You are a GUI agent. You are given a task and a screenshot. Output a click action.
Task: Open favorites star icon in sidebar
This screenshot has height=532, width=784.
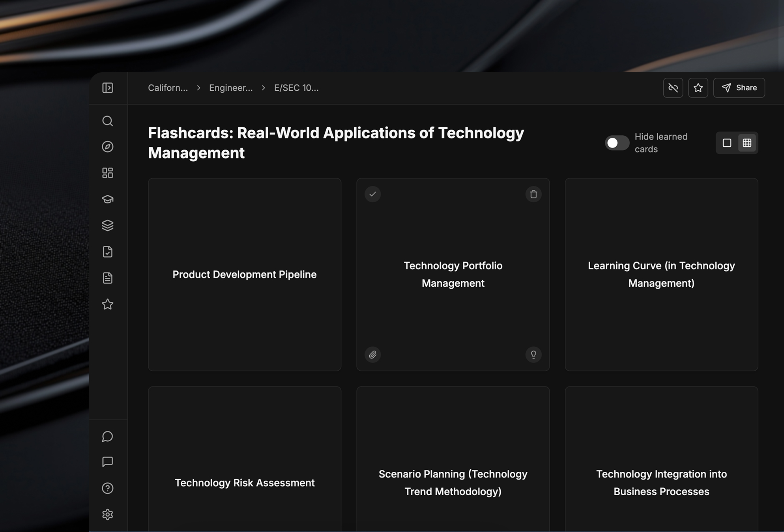[107, 304]
